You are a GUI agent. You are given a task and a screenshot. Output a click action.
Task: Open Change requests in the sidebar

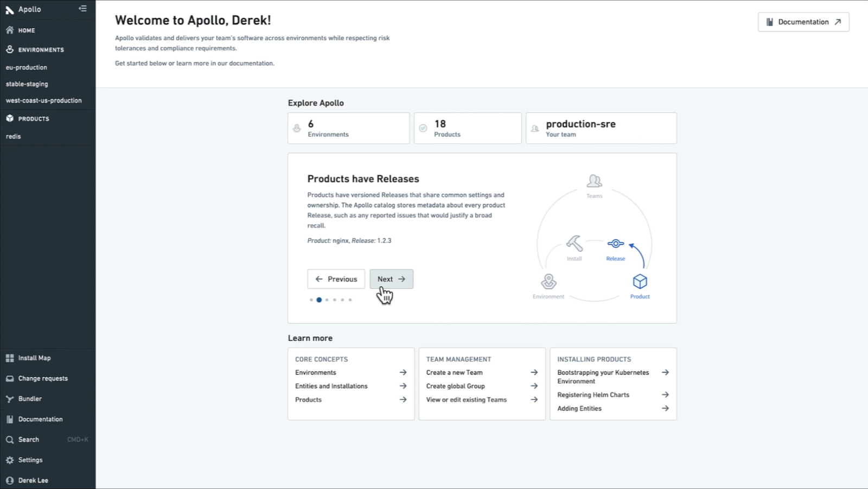click(42, 378)
